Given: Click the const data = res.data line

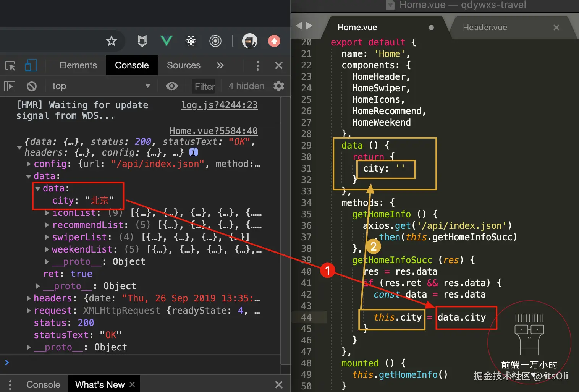Looking at the screenshot, I should pyautogui.click(x=430, y=295).
